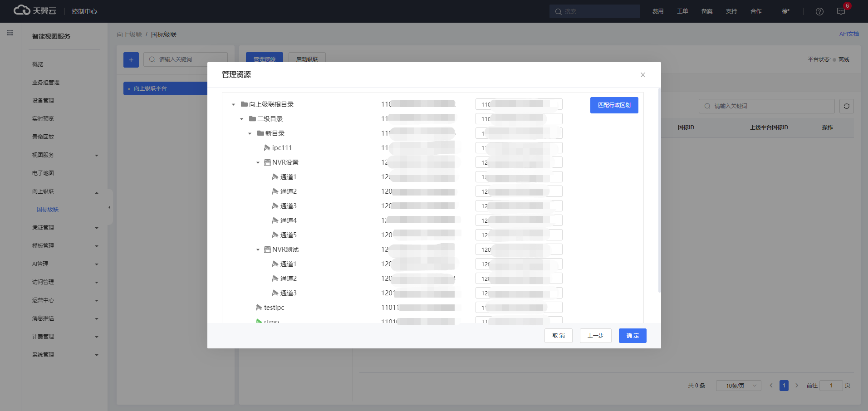Expand the 视图服务 sidebar menu
This screenshot has width=868, height=411.
(65, 155)
